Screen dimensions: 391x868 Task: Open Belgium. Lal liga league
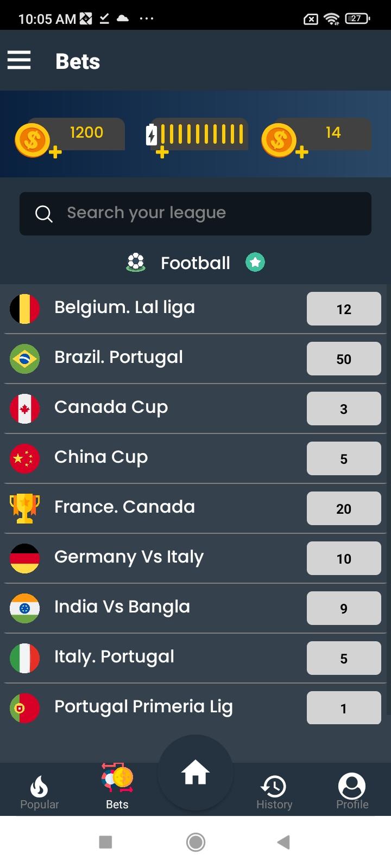click(125, 308)
